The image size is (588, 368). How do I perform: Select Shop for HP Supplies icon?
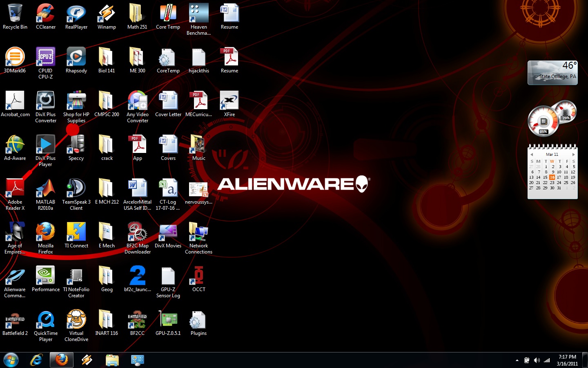pos(76,107)
